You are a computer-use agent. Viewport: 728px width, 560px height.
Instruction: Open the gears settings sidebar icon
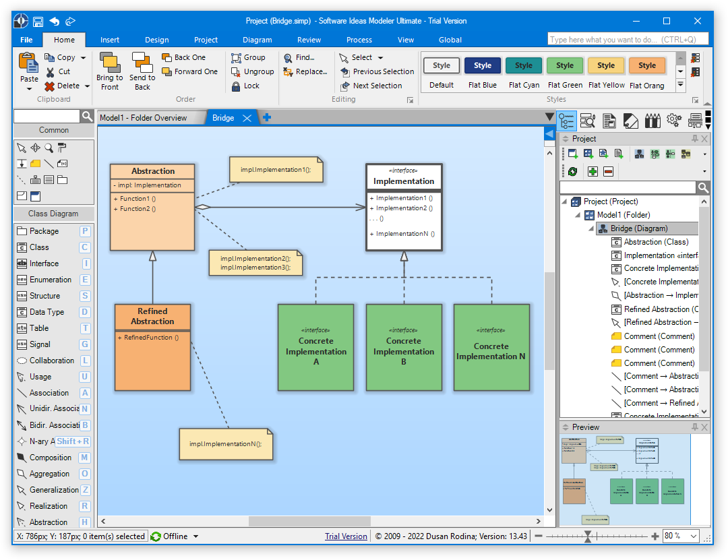[x=673, y=120]
